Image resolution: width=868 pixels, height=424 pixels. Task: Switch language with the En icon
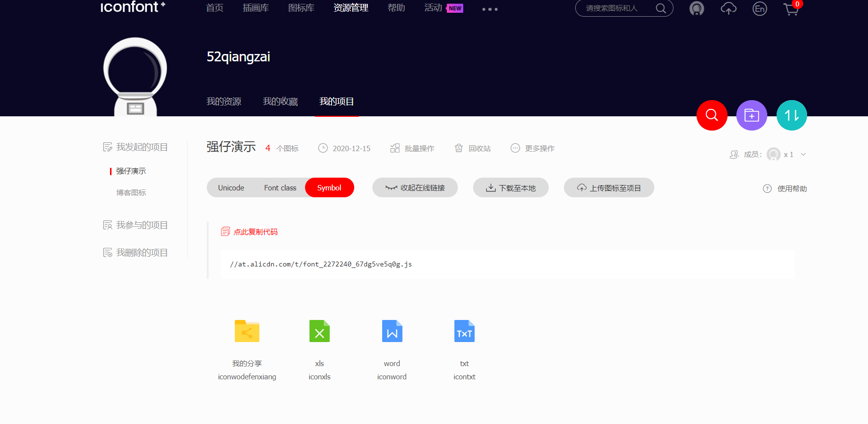tap(759, 9)
